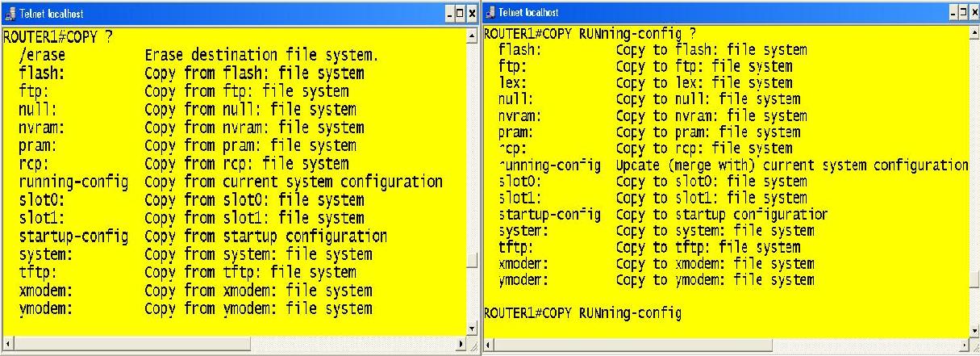The height and width of the screenshot is (356, 980).
Task: Click the '/erase' option in left window
Action: pos(43,56)
